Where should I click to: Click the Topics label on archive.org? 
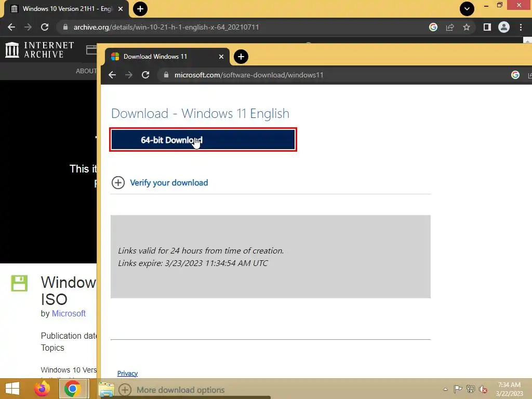[52, 348]
